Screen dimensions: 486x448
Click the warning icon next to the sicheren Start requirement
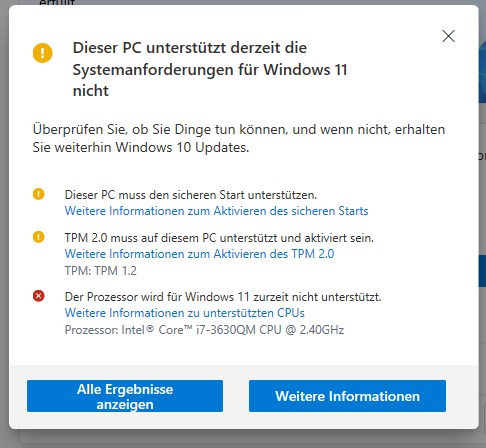pos(39,194)
